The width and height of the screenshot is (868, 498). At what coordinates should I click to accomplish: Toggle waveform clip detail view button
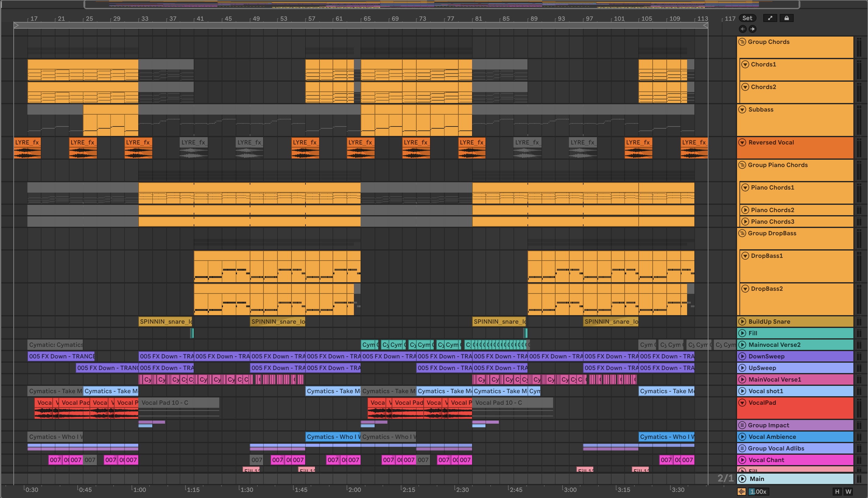coord(742,492)
